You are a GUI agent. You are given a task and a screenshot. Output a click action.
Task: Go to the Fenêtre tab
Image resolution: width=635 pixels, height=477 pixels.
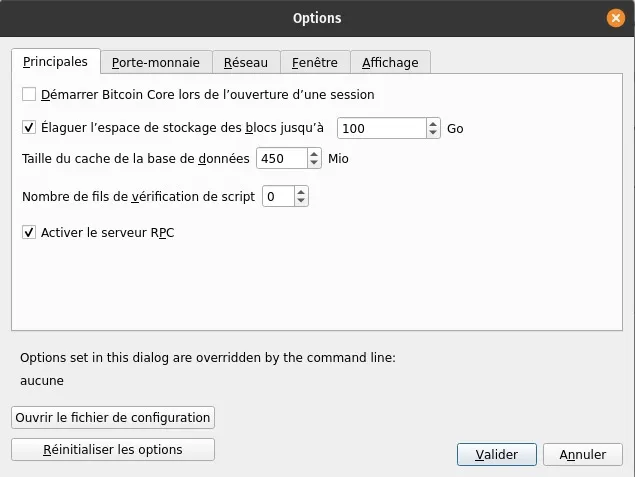point(315,62)
